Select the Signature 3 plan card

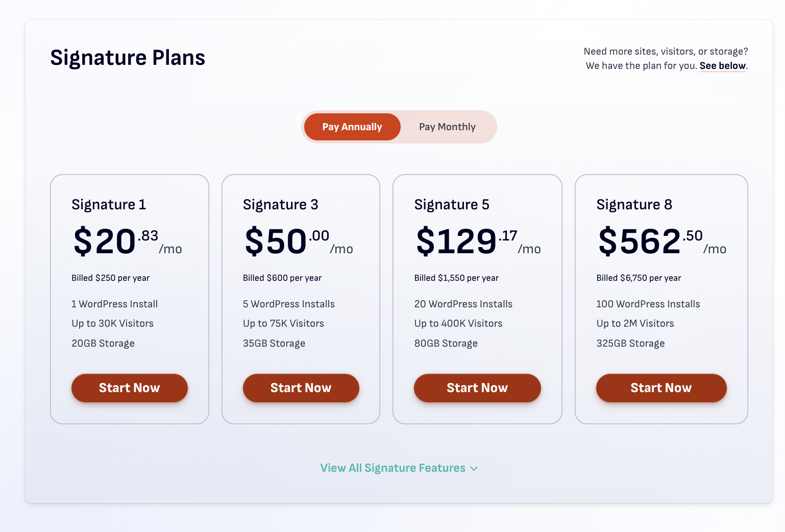[x=301, y=299]
